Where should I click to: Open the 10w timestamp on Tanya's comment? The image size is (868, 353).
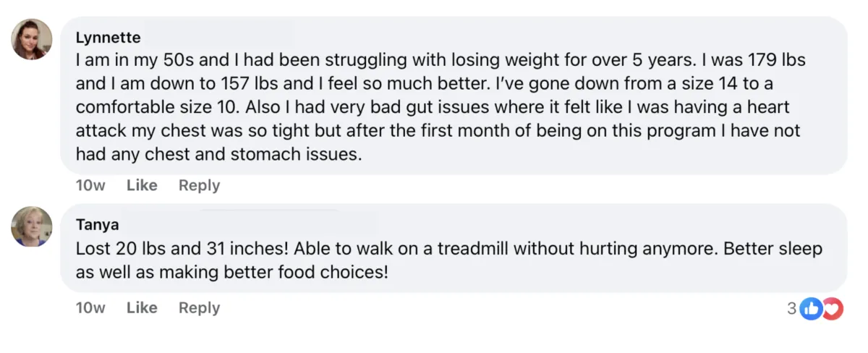pos(90,307)
